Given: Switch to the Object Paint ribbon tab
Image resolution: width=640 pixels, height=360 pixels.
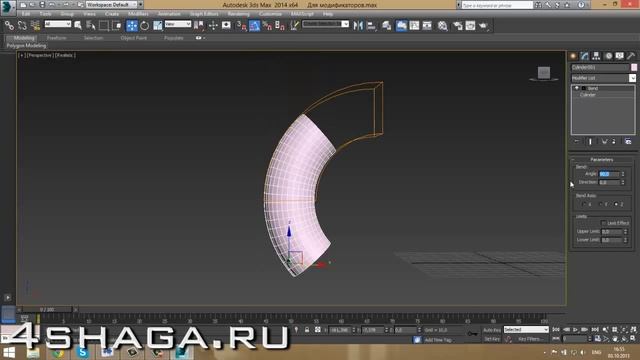Looking at the screenshot, I should point(133,38).
